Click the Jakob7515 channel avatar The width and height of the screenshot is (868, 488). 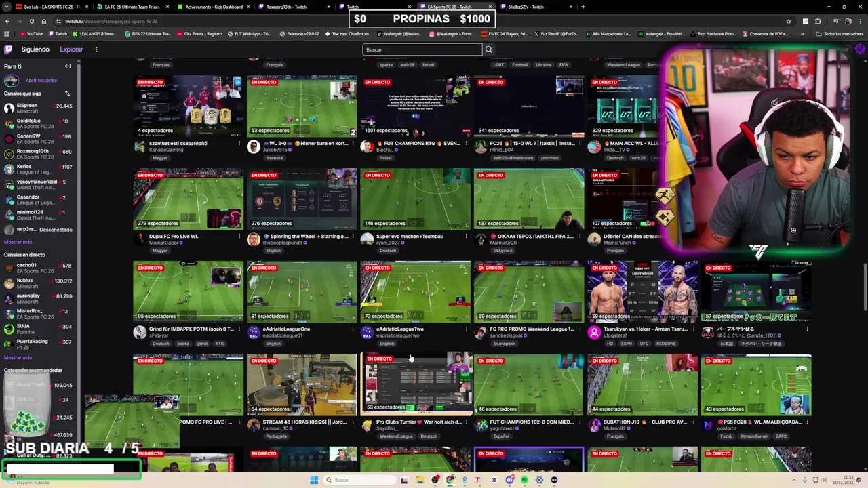point(254,146)
